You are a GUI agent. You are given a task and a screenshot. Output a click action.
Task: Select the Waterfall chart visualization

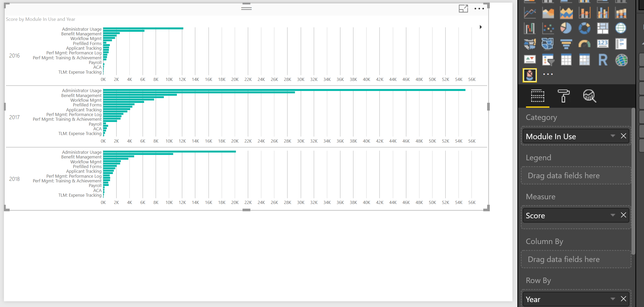pyautogui.click(x=530, y=28)
